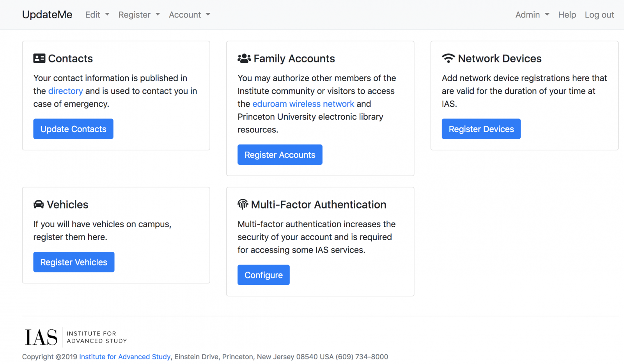
Task: Go to UpdateMe home brand link
Action: pos(47,15)
